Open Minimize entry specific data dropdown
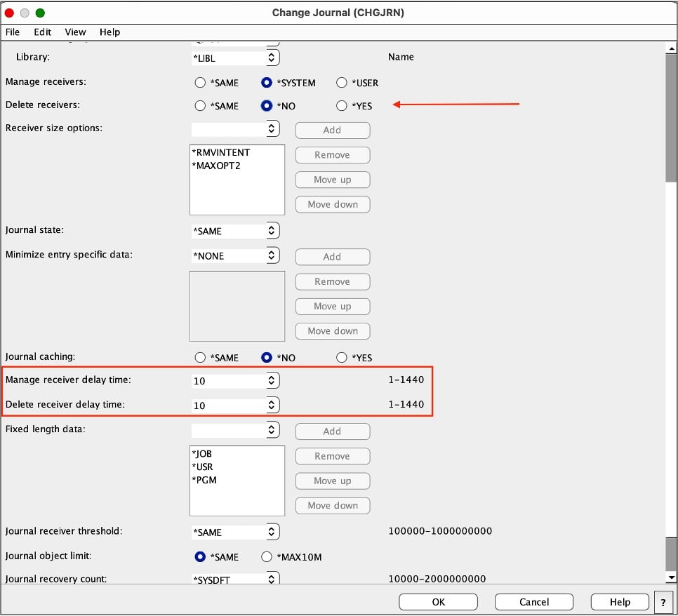 272,255
